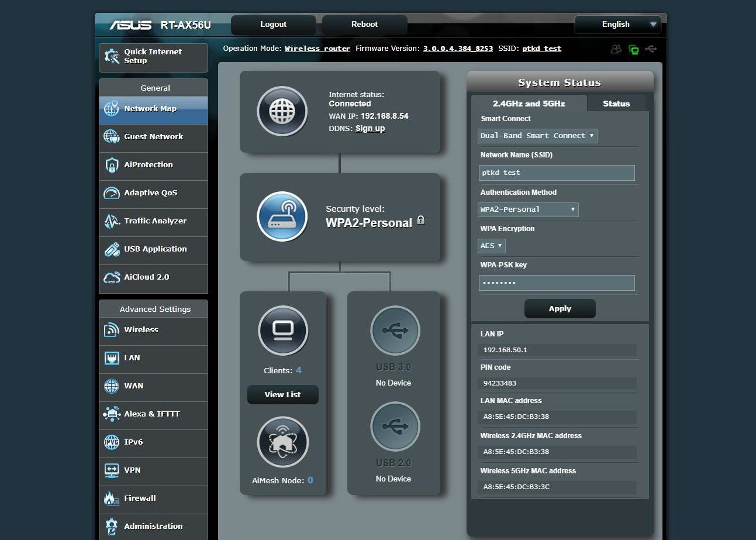Image resolution: width=756 pixels, height=540 pixels.
Task: Click the Clients computer icon
Action: (x=283, y=331)
